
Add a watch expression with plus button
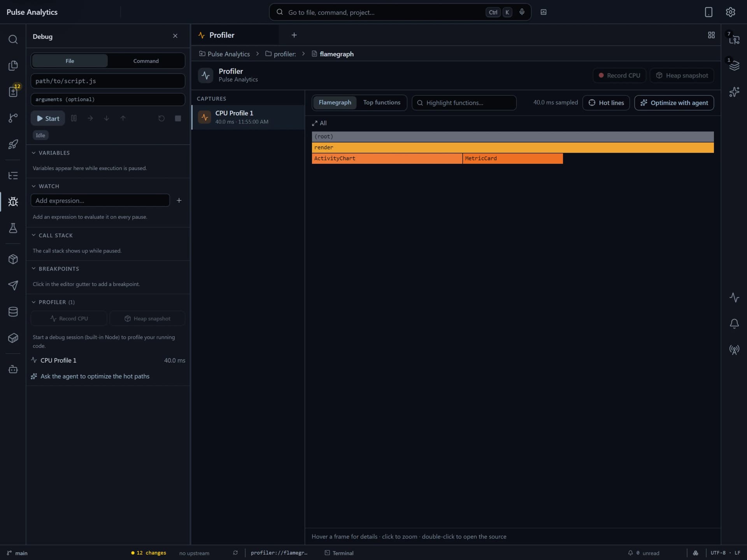coord(179,200)
